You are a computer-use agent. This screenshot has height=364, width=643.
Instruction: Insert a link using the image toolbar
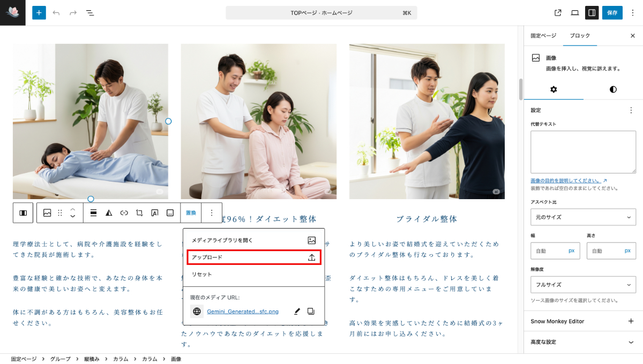coord(124,213)
